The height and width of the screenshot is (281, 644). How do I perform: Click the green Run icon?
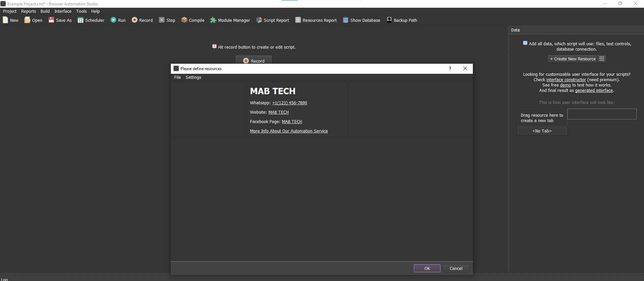tap(113, 20)
